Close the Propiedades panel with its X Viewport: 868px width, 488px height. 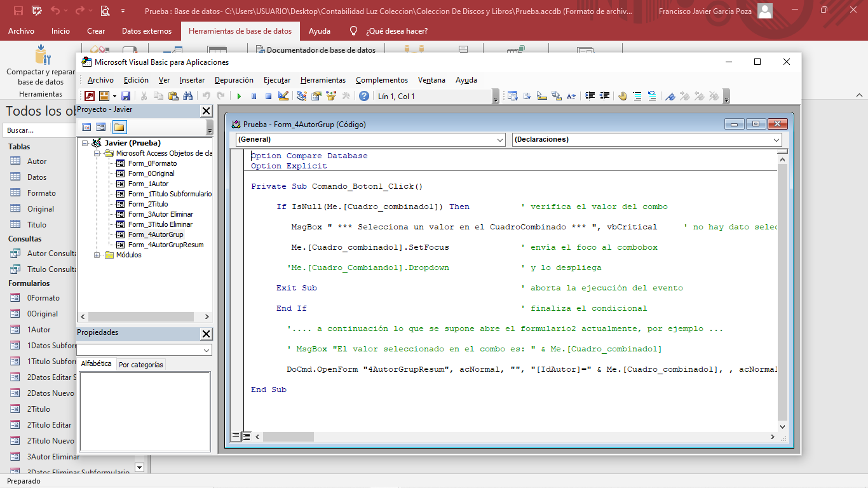click(x=206, y=334)
